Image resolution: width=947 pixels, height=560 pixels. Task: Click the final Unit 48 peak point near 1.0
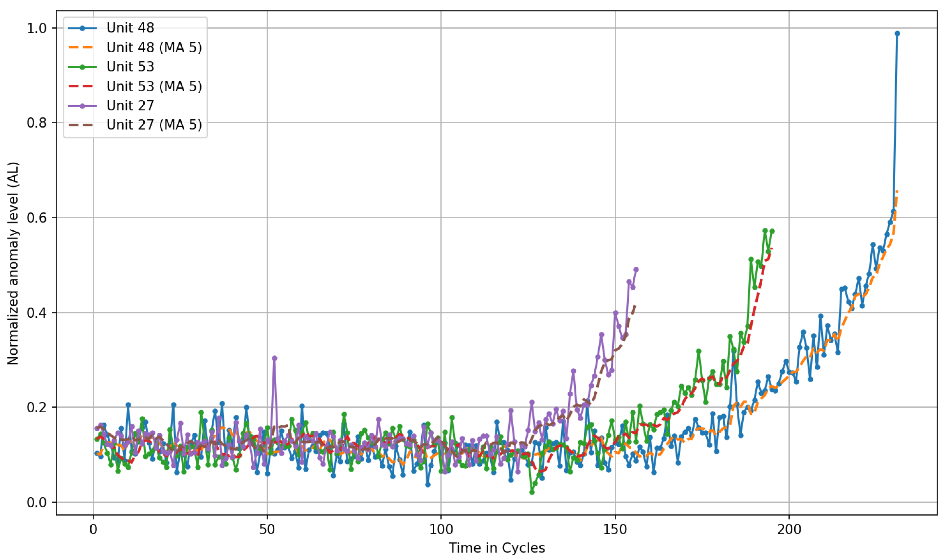pos(897,33)
